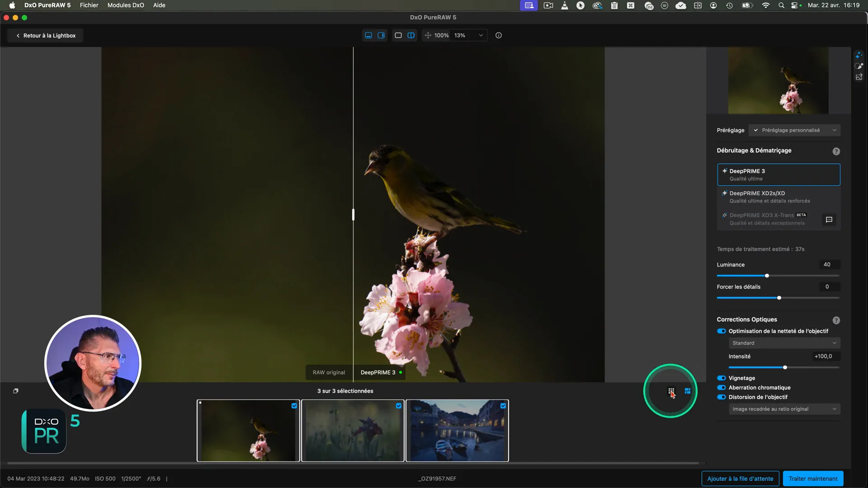868x488 pixels.
Task: Click the split view divider handle
Action: pyautogui.click(x=353, y=214)
